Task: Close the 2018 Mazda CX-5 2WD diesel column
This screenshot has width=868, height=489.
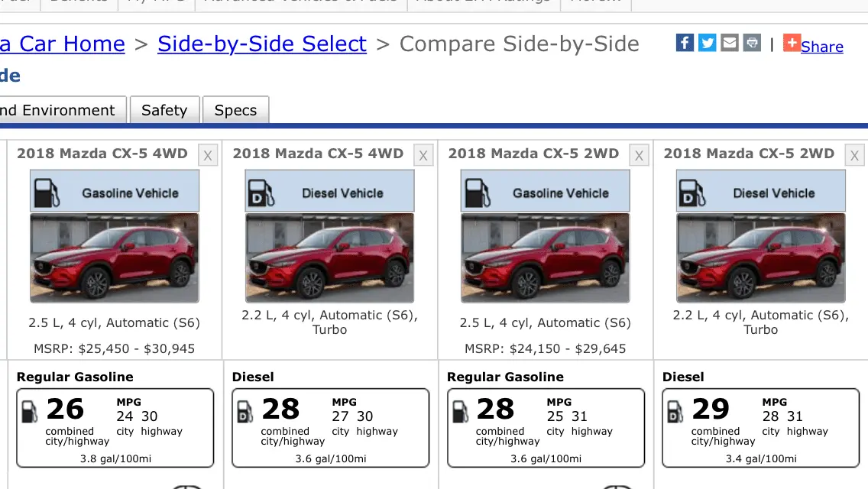Action: (x=854, y=156)
